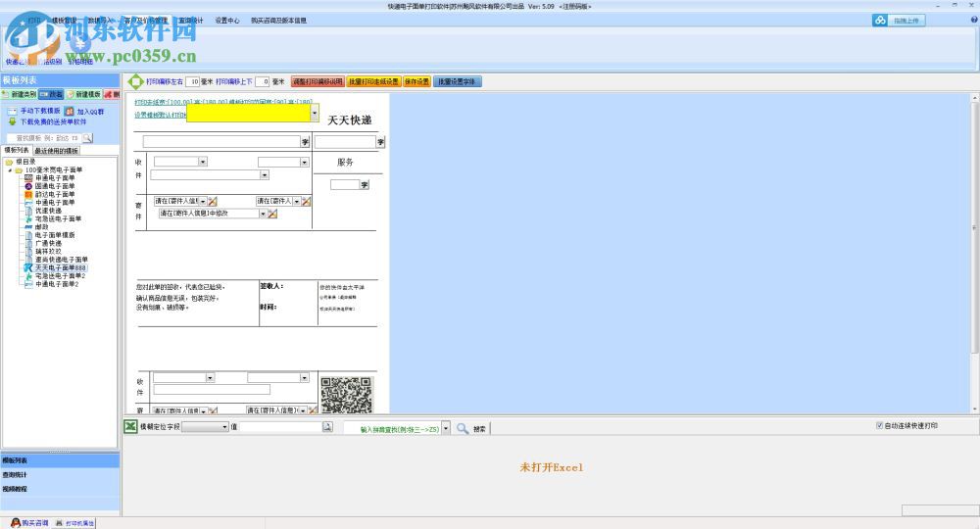The height and width of the screenshot is (529, 980).
Task: Click the 手动下载模板 link
Action: [x=40, y=111]
